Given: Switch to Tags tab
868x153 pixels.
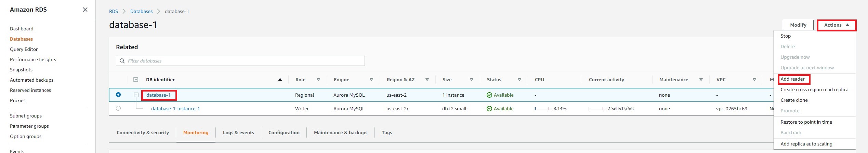Looking at the screenshot, I should click(x=387, y=133).
